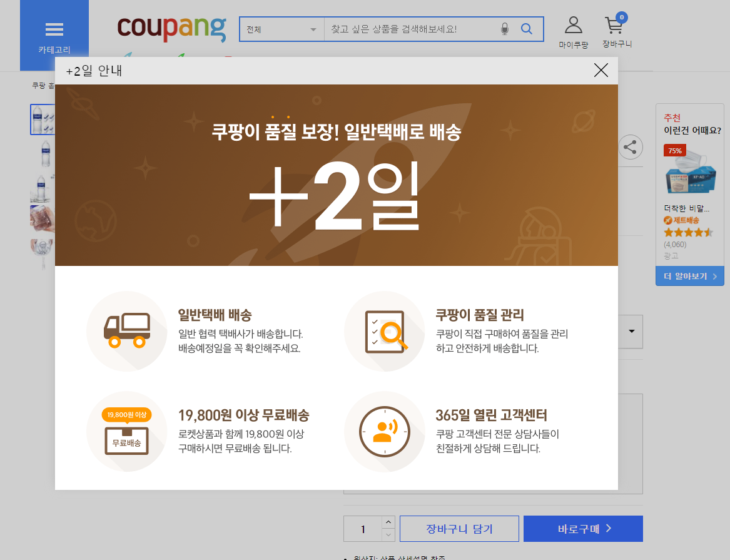The width and height of the screenshot is (730, 560).
Task: Click 19,800원 무료배송 box icon
Action: [126, 432]
